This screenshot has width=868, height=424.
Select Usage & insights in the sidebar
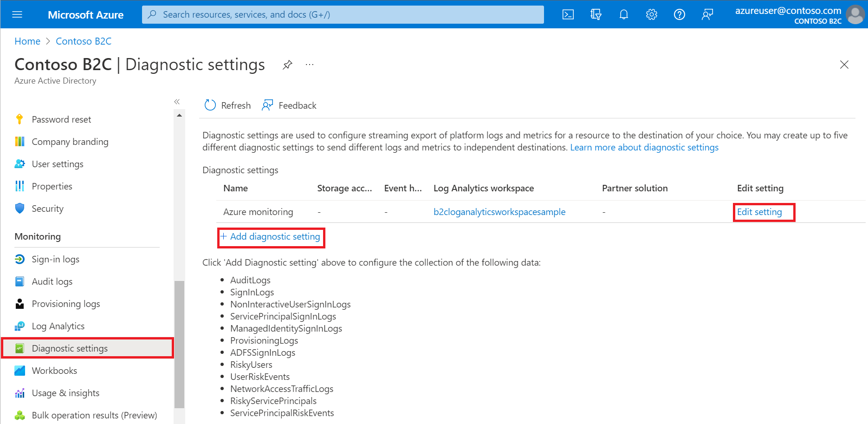(x=65, y=393)
